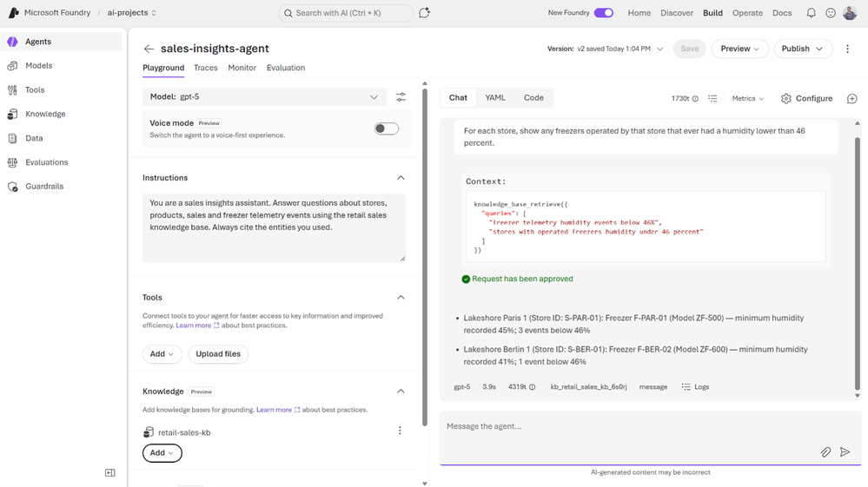Switch to the Evaluation tab
Viewport: 868px width, 487px height.
coord(286,68)
